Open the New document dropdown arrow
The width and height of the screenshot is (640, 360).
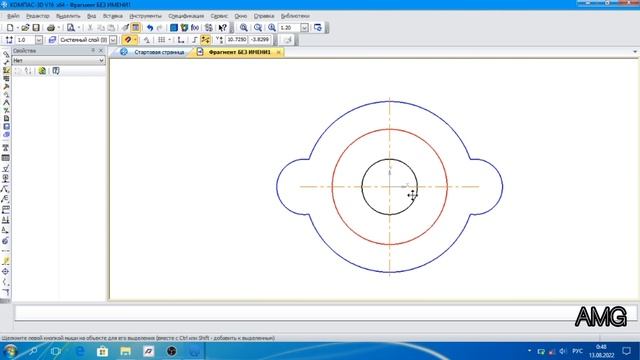point(18,28)
